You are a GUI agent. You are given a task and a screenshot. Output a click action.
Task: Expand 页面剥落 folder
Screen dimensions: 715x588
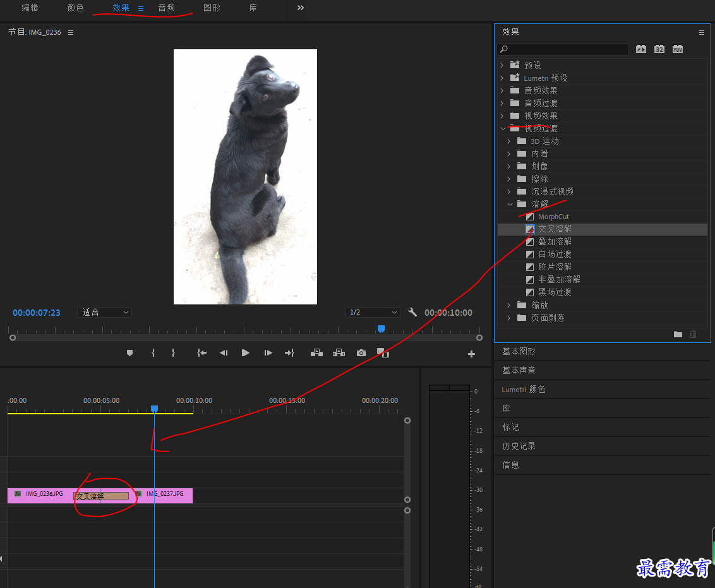509,318
